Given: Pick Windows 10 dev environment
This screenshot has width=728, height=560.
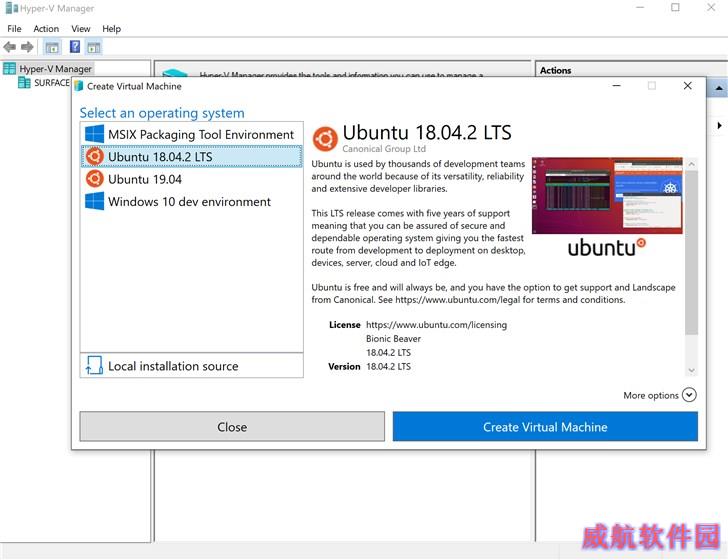Looking at the screenshot, I should (192, 202).
